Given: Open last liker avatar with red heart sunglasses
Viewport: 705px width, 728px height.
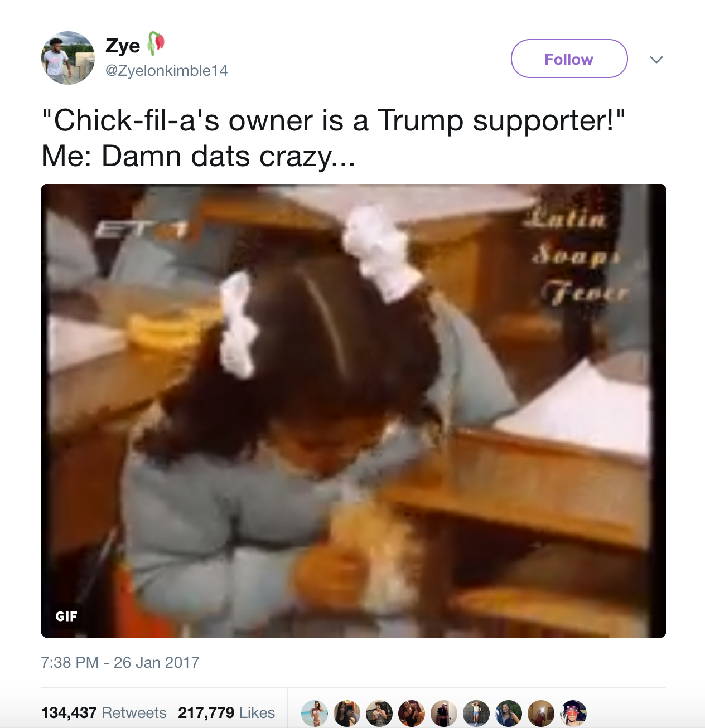Looking at the screenshot, I should tap(573, 714).
